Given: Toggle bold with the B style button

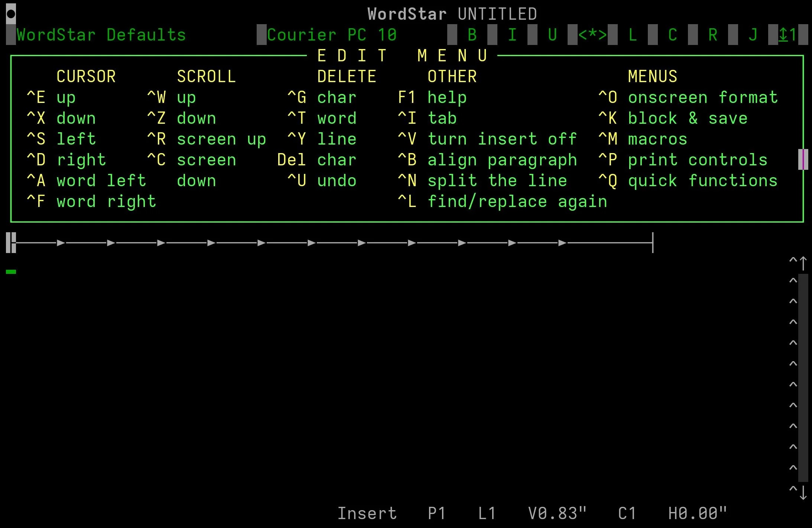Looking at the screenshot, I should tap(472, 35).
